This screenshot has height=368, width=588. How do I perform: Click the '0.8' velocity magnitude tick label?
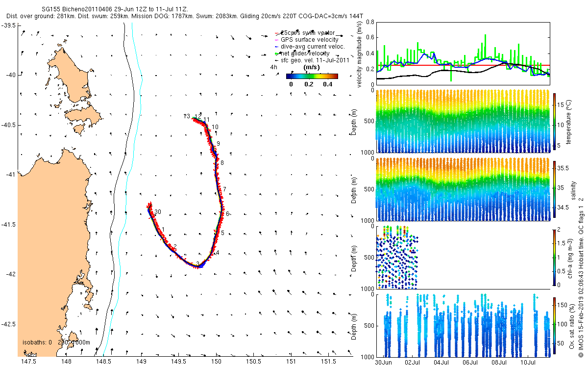(x=370, y=23)
